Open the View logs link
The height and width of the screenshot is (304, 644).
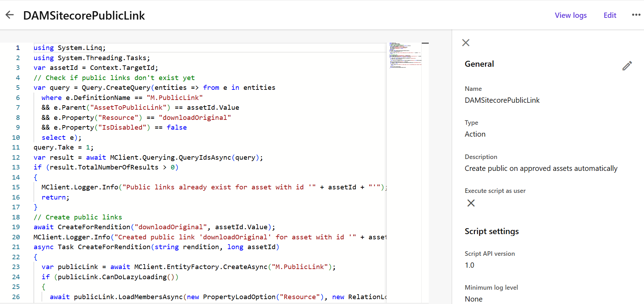click(x=571, y=15)
